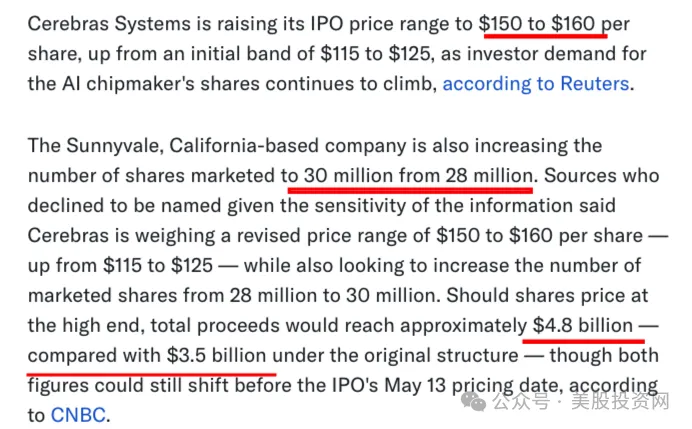
Task: Click the 'May 13' pricing date text
Action: point(415,386)
